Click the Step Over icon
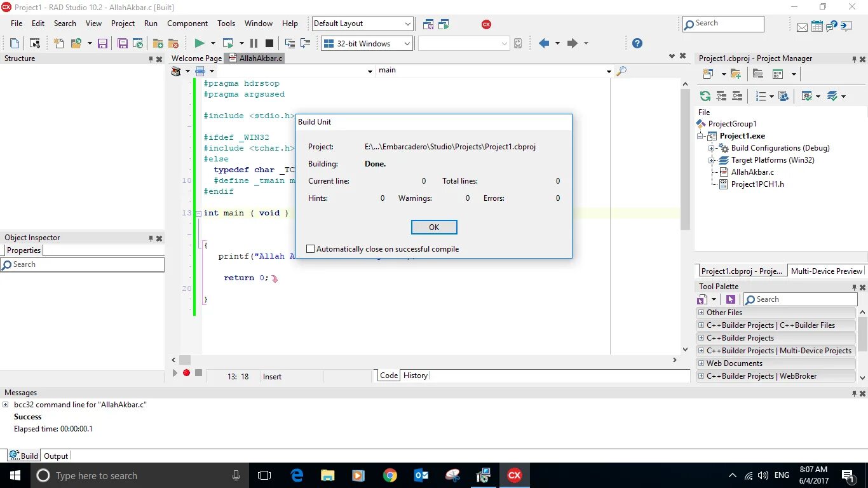This screenshot has height=488, width=868. tap(306, 43)
